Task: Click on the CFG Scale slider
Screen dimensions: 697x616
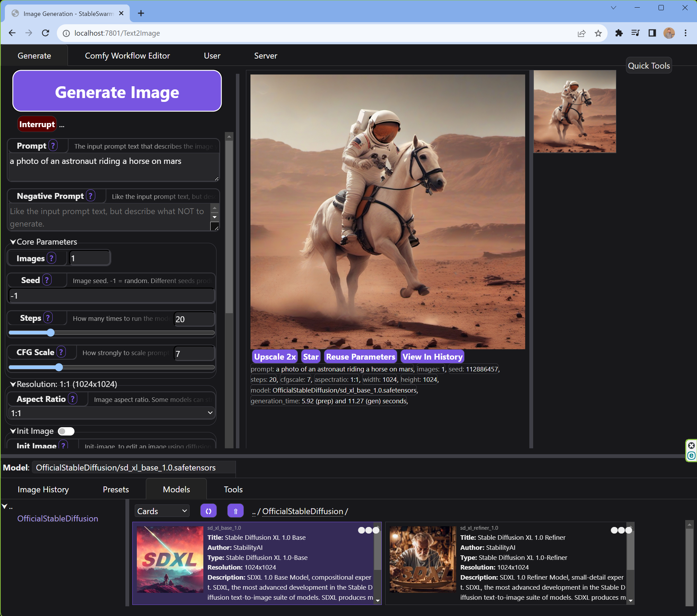Action: [59, 367]
